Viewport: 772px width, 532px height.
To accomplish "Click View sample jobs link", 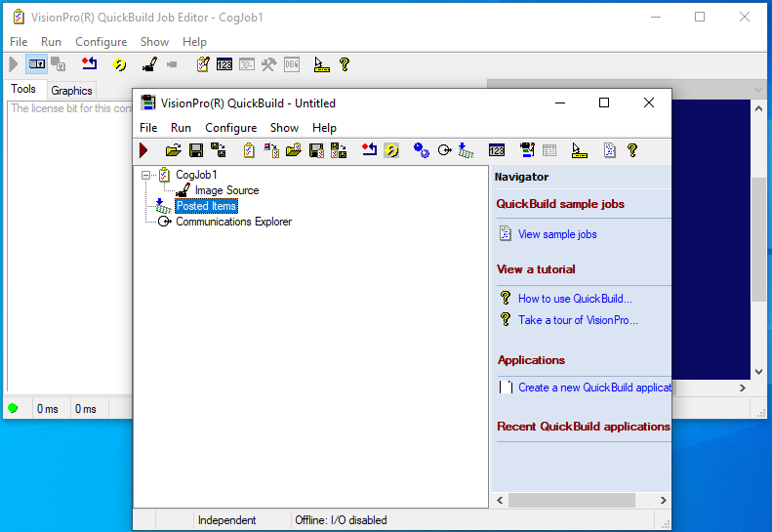I will tap(557, 234).
